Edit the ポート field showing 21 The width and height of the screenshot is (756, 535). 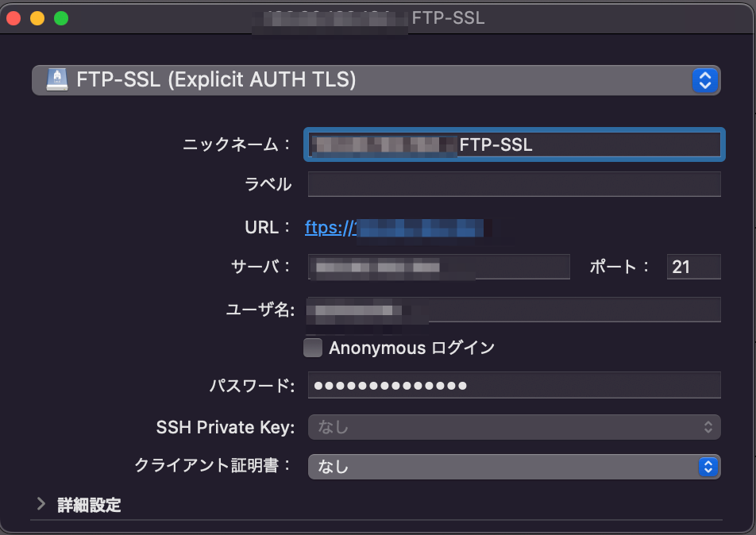pos(693,267)
